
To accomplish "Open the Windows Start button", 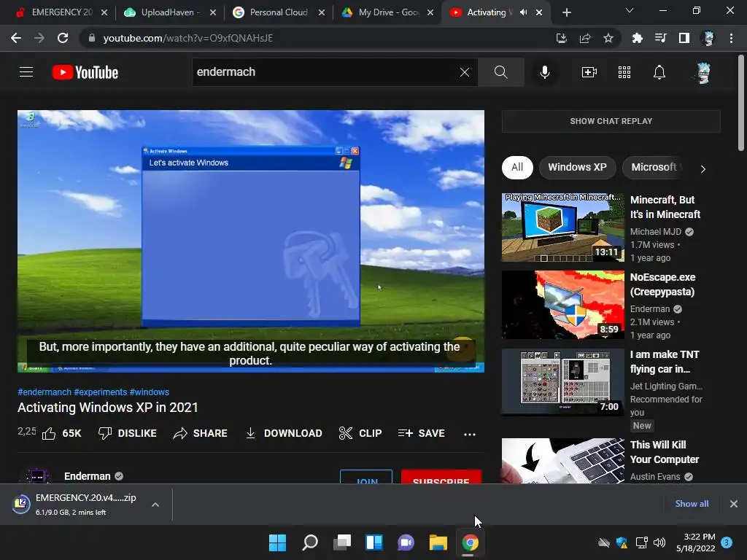I will (x=277, y=542).
